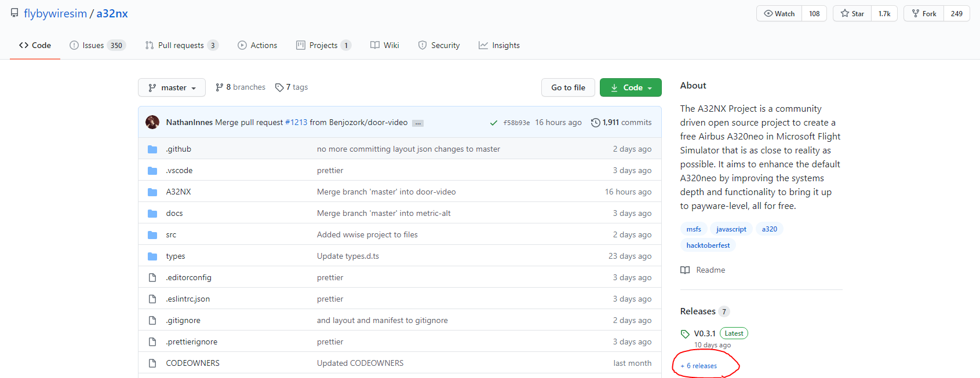The image size is (980, 378).
Task: Click the types folder icon
Action: click(x=152, y=256)
